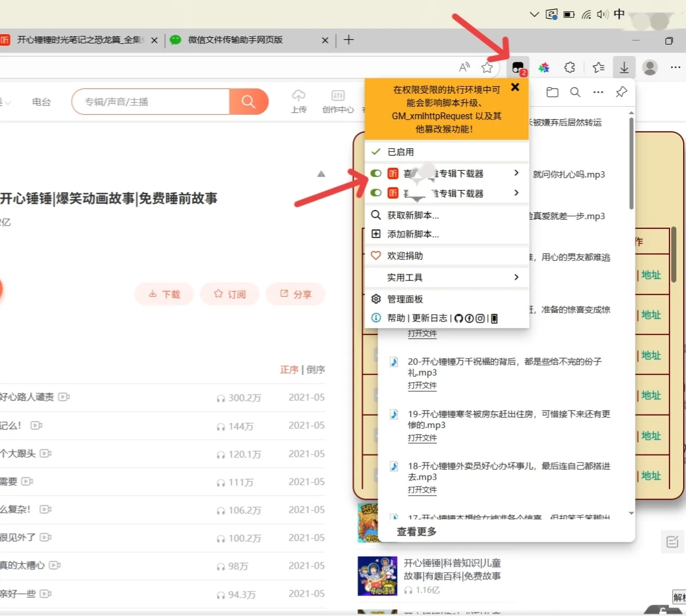Viewport: 686px width, 616px height.
Task: Expand the first 专辑下载器 script submenu arrow
Action: click(515, 172)
